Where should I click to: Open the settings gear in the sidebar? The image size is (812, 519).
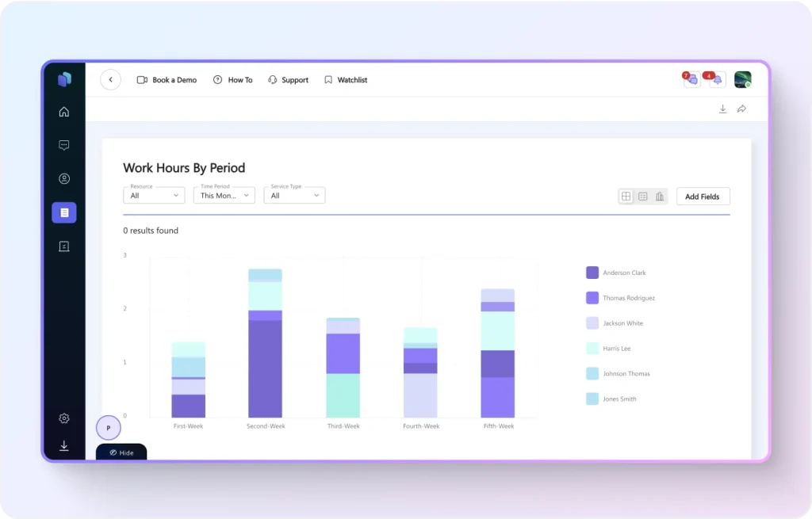64,418
